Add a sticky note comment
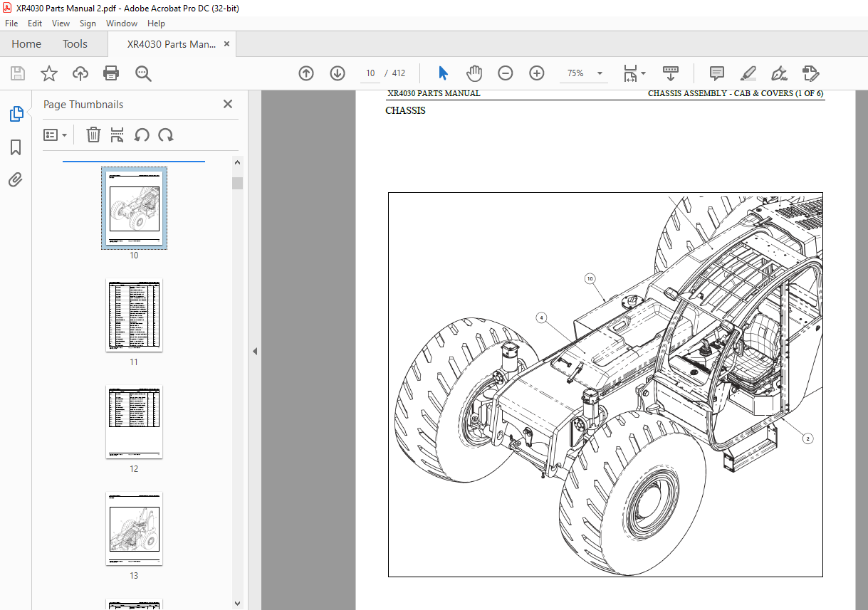Viewport: 868px width, 610px height. pyautogui.click(x=717, y=73)
